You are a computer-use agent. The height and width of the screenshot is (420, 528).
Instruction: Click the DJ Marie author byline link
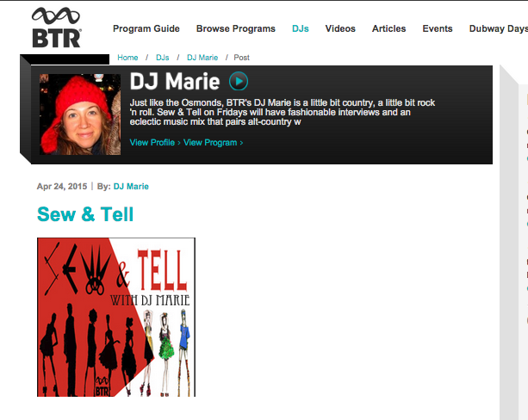131,187
